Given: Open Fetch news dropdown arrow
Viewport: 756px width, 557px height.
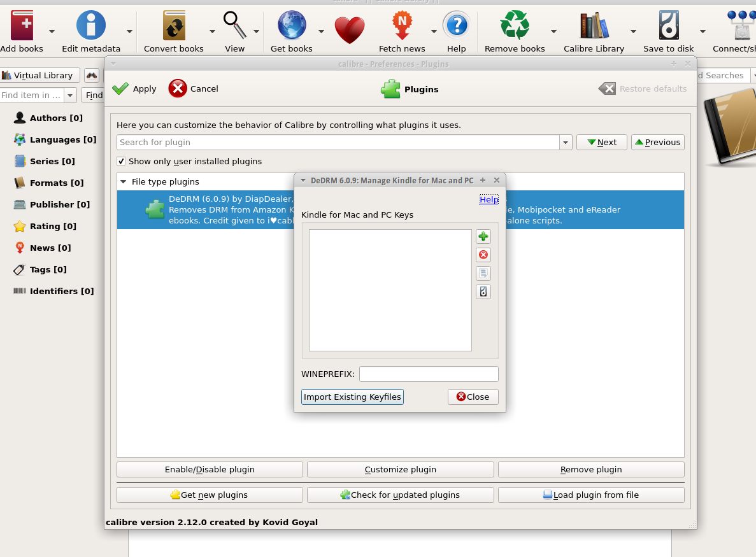Looking at the screenshot, I should pos(434,32).
